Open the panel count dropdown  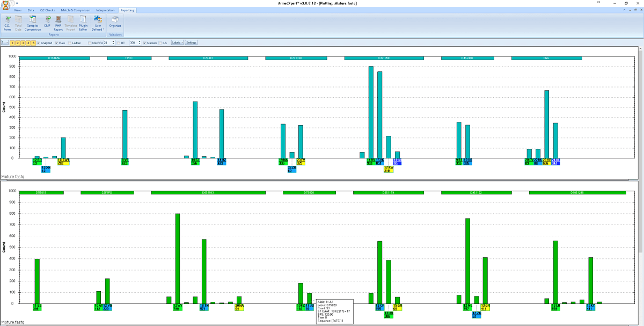4,42
